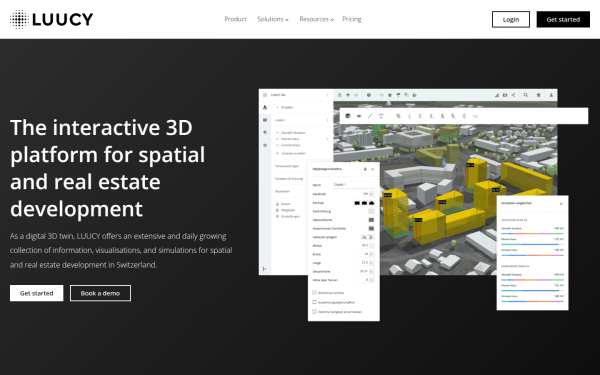Open the user account icon at toolbar's right end
600x375 pixels.
pyautogui.click(x=551, y=95)
